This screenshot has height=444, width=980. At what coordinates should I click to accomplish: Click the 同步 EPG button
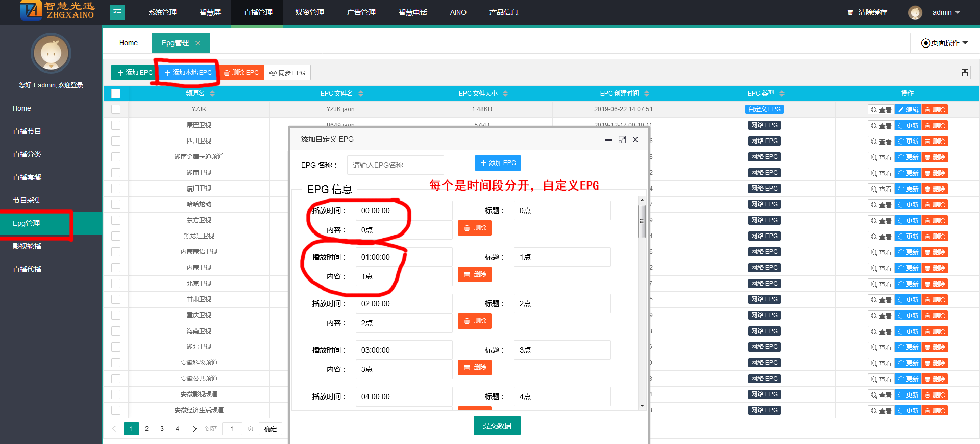[287, 73]
